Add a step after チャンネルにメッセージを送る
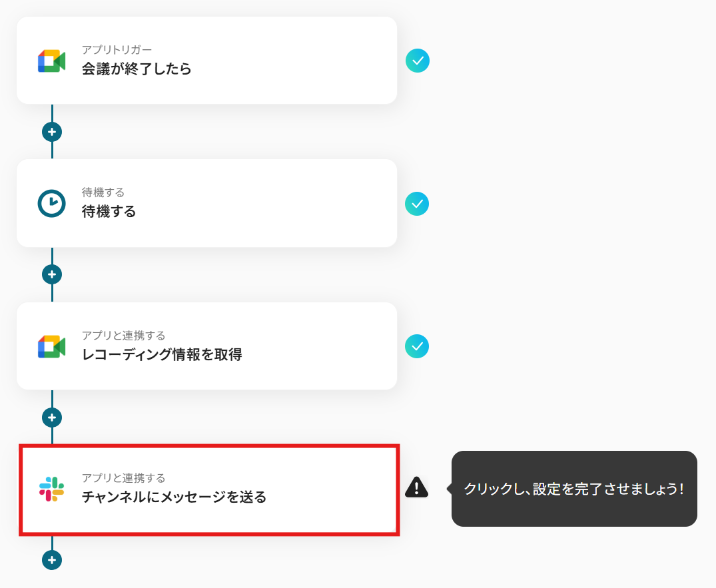Viewport: 716px width, 588px height. 52,560
